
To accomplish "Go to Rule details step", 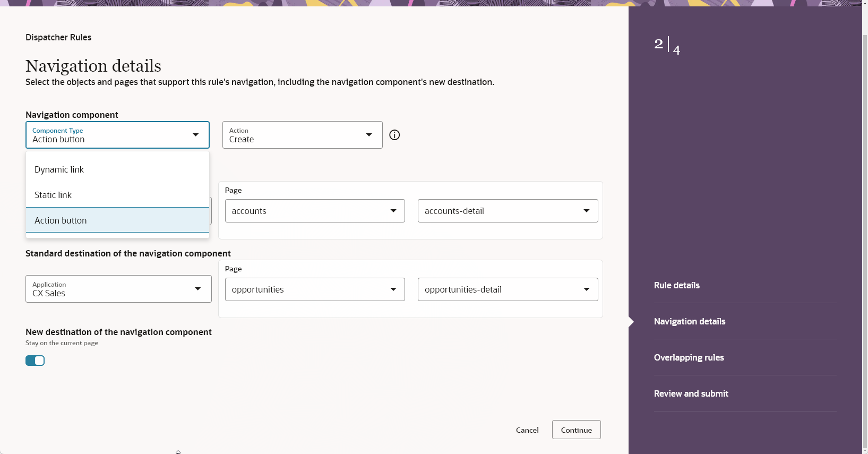I will (x=676, y=286).
